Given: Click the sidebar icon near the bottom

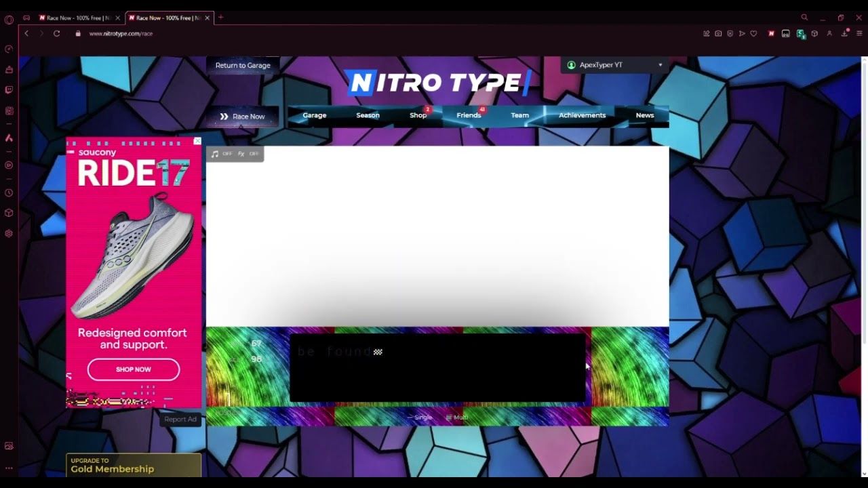Looking at the screenshot, I should coord(9,445).
